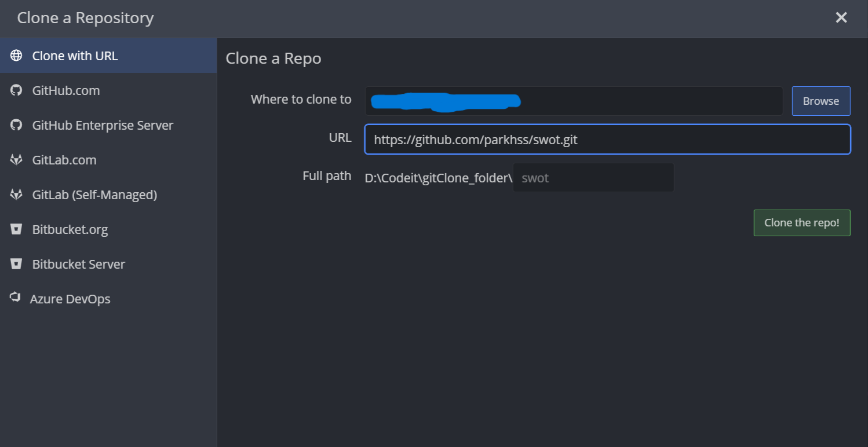The width and height of the screenshot is (868, 447).
Task: Choose the GitLab.com option
Action: [x=108, y=160]
